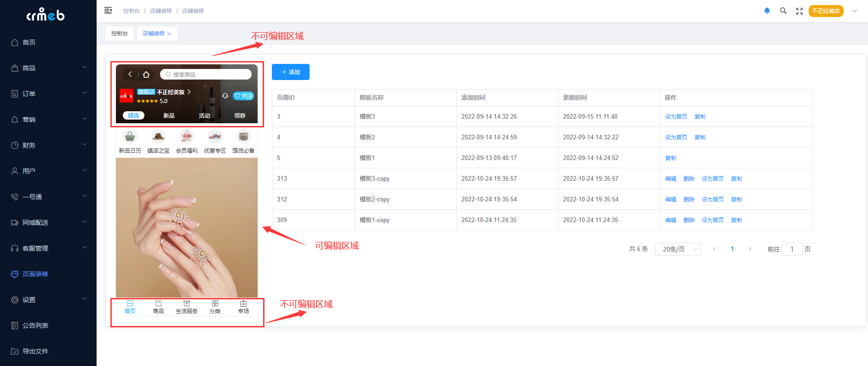Viewport: 868px width, 366px height.
Task: Open the 不正经美妆 account dropdown
Action: coord(833,11)
